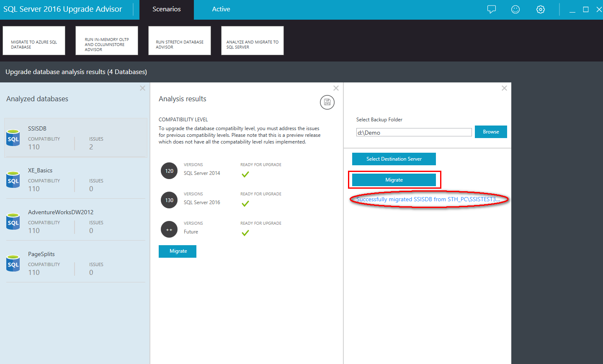Click the Future version label
The height and width of the screenshot is (364, 603).
(191, 232)
